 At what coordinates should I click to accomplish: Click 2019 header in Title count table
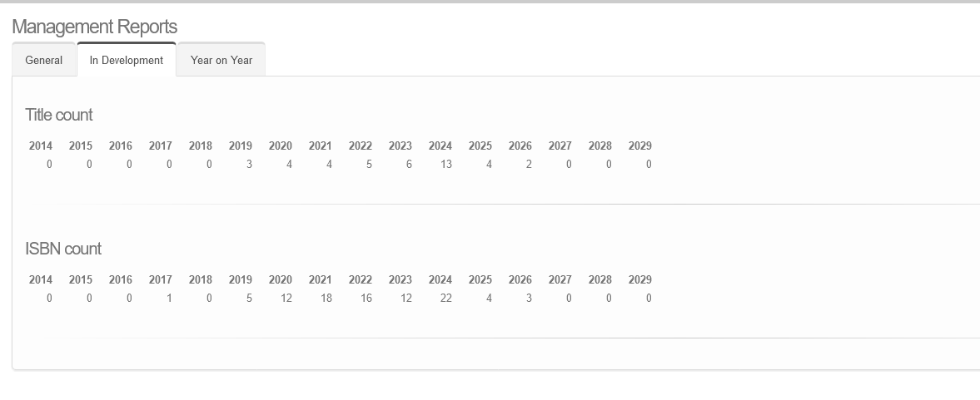tap(240, 146)
